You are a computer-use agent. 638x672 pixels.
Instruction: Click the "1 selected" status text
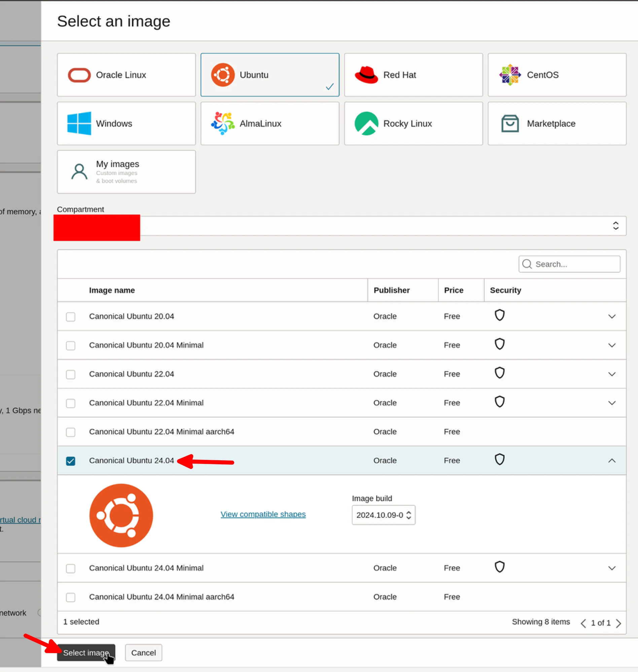point(81,621)
